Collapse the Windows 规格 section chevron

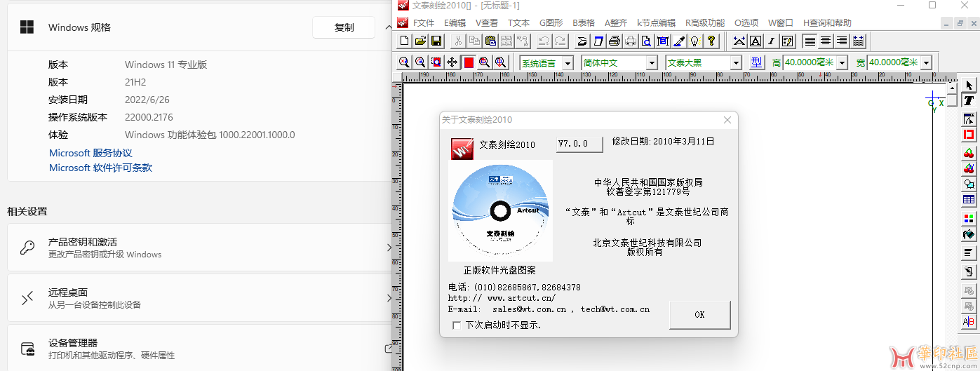coord(389,27)
